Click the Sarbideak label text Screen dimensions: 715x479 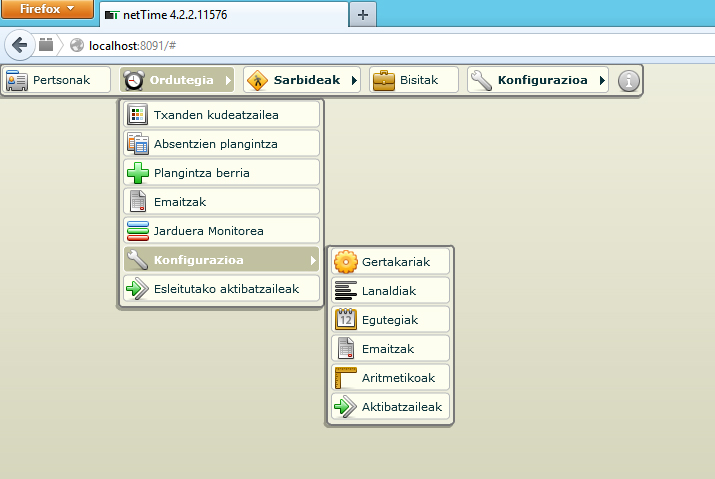pos(307,80)
